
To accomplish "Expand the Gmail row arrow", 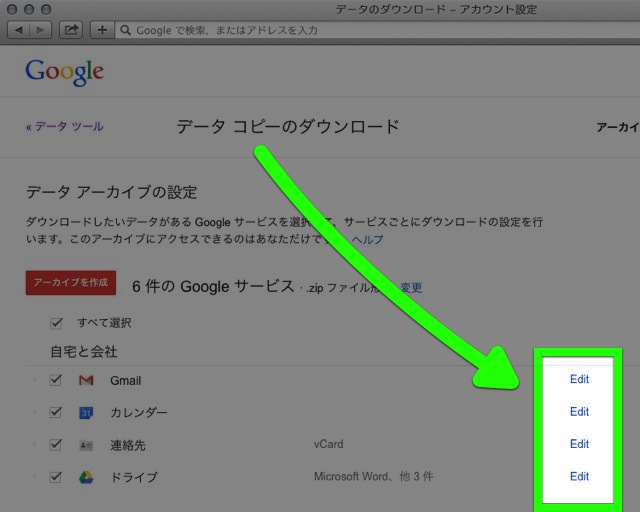I will pyautogui.click(x=34, y=380).
